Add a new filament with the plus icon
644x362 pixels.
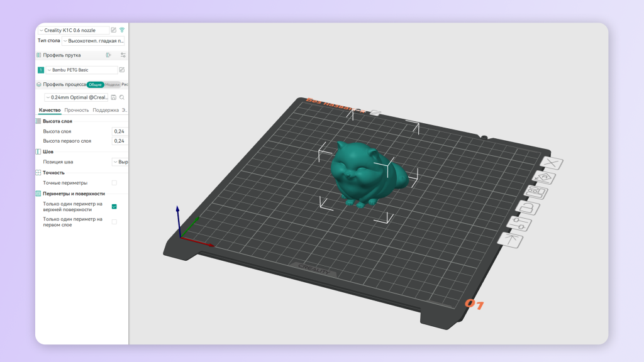109,55
